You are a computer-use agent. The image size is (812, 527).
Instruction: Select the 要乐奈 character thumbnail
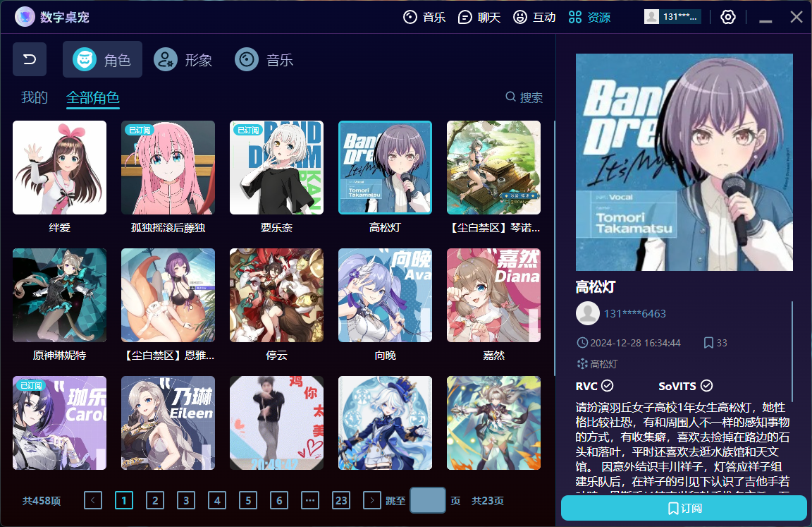276,167
